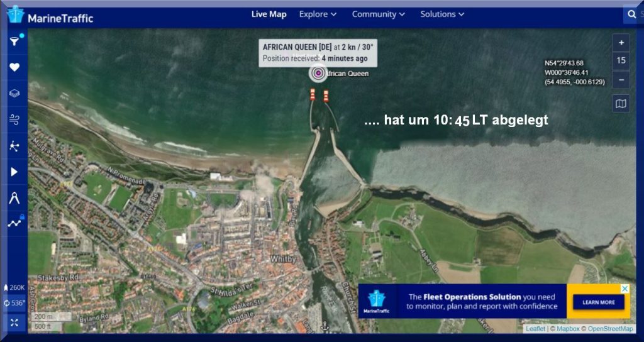Viewport: 644px width, 342px height.
Task: Click the 260K vessels count indicator
Action: (14, 287)
